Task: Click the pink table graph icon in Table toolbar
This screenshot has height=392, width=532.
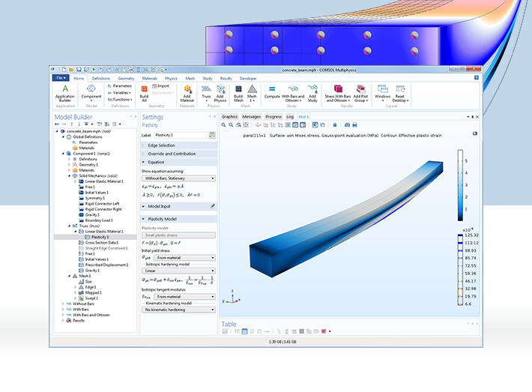Action: tap(324, 331)
